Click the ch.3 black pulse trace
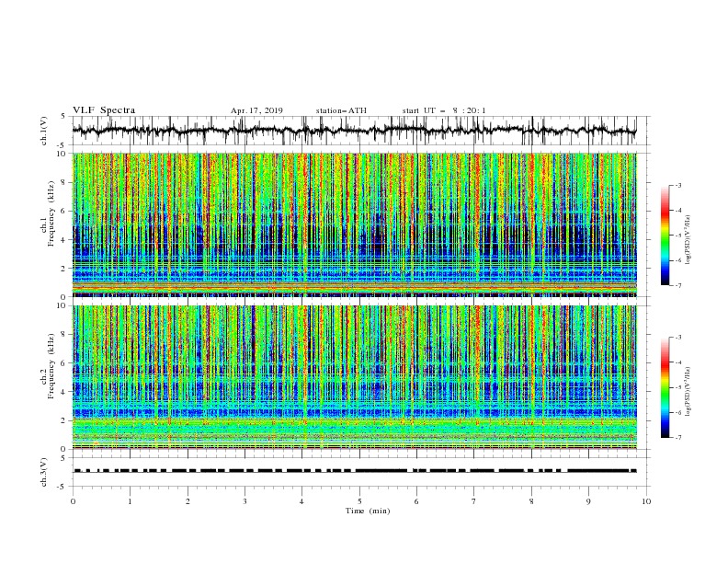728x563 pixels. tap(355, 471)
